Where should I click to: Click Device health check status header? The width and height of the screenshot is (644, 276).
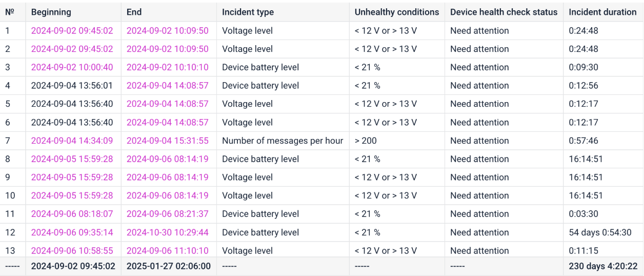(x=504, y=12)
